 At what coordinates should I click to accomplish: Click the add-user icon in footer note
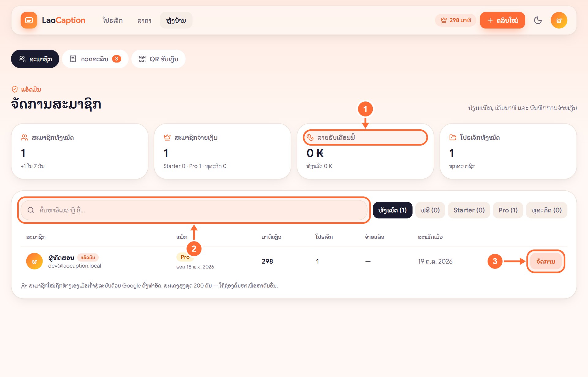(x=24, y=286)
